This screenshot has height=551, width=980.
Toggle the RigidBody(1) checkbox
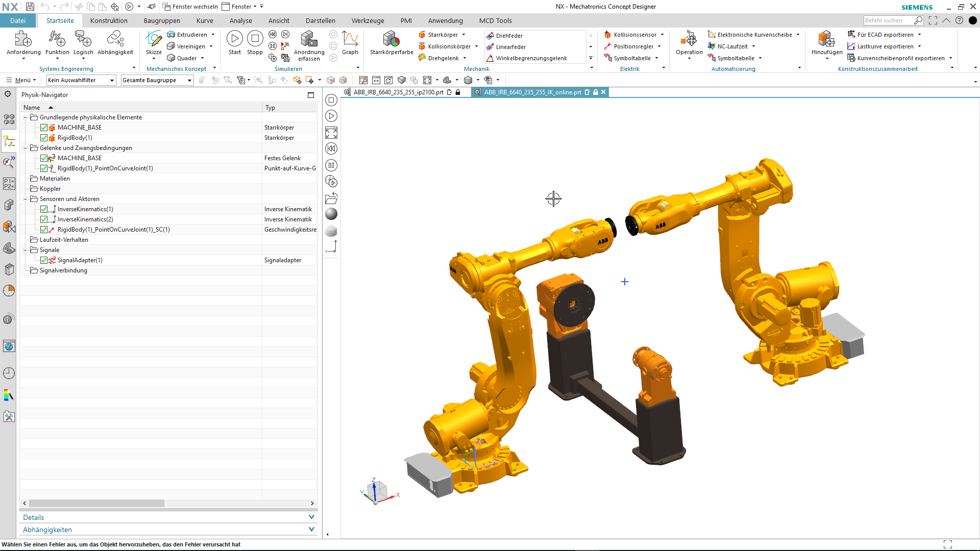click(x=44, y=138)
